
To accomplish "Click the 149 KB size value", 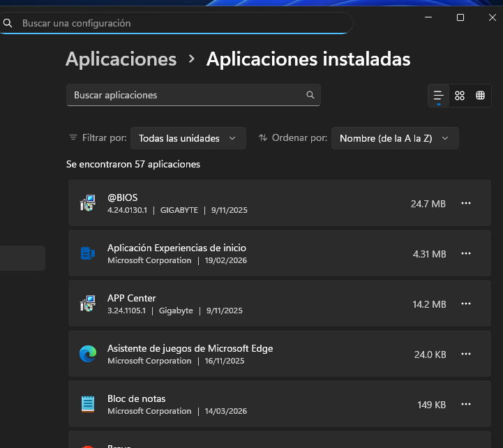I will click(x=432, y=405).
